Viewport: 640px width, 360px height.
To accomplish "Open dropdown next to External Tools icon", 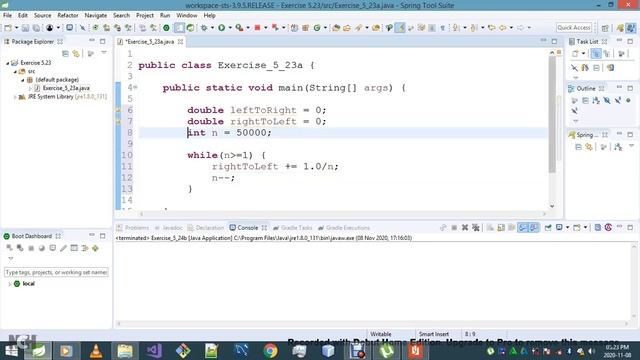I will coord(248,28).
